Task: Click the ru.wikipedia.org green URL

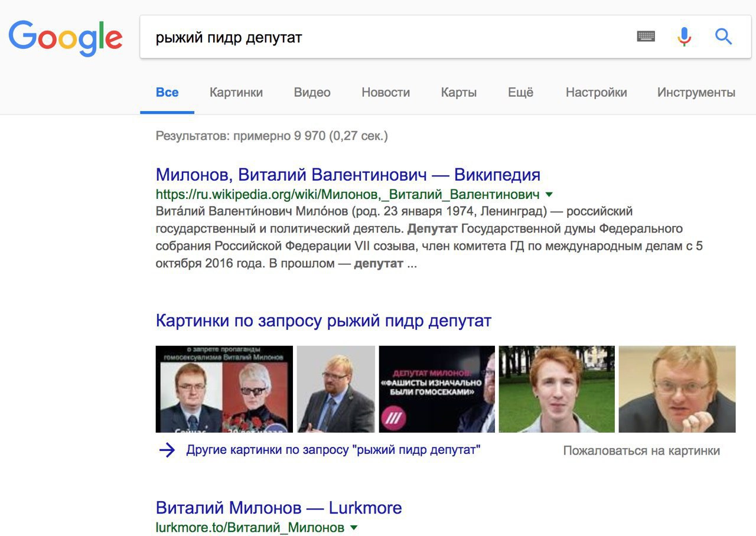Action: pyautogui.click(x=347, y=194)
